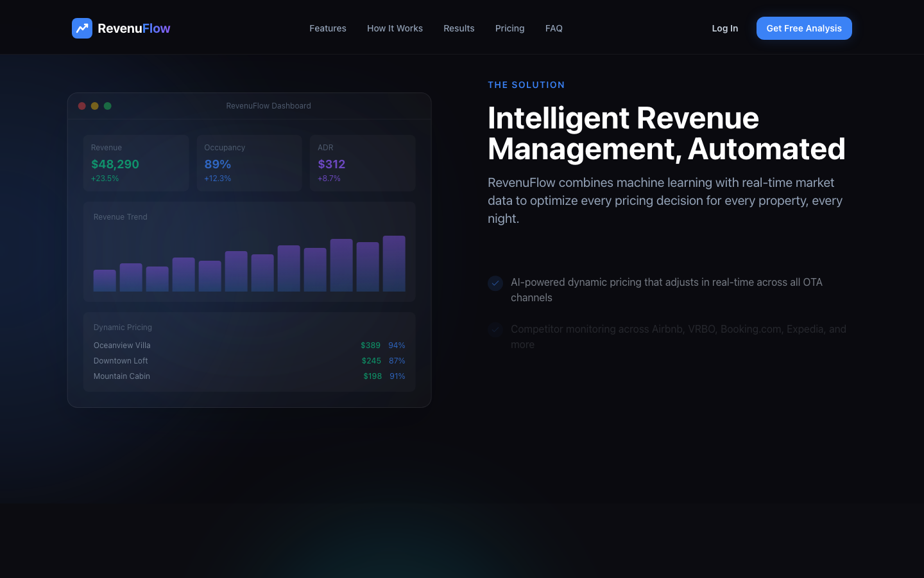Screen dimensions: 924x578
Task: Click the yellow dot in dashboard window
Action: [95, 106]
